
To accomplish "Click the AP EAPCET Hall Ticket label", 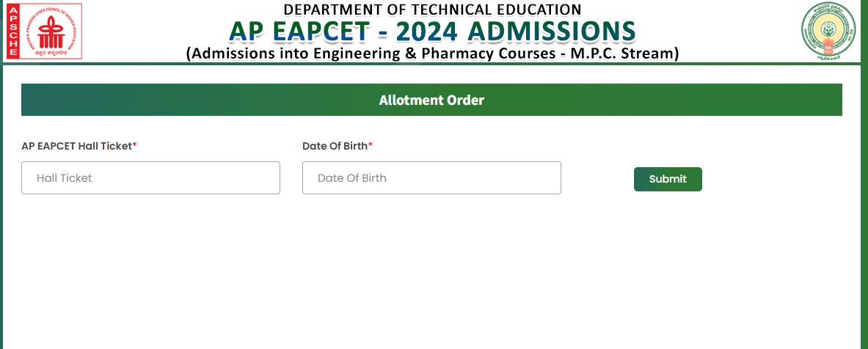I will point(76,146).
